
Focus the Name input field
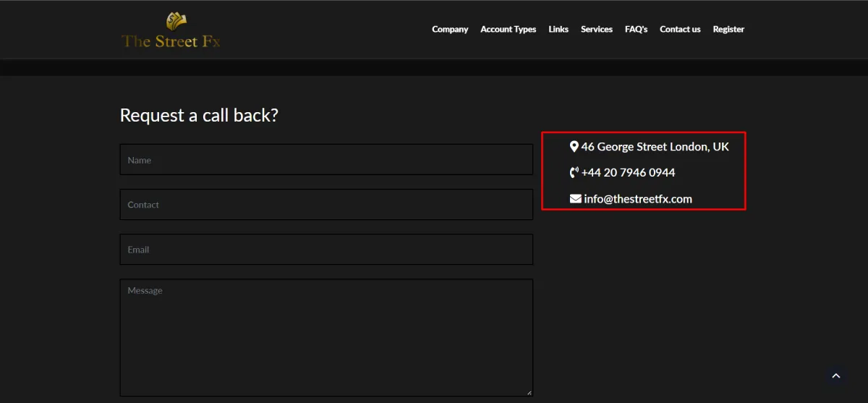[326, 159]
